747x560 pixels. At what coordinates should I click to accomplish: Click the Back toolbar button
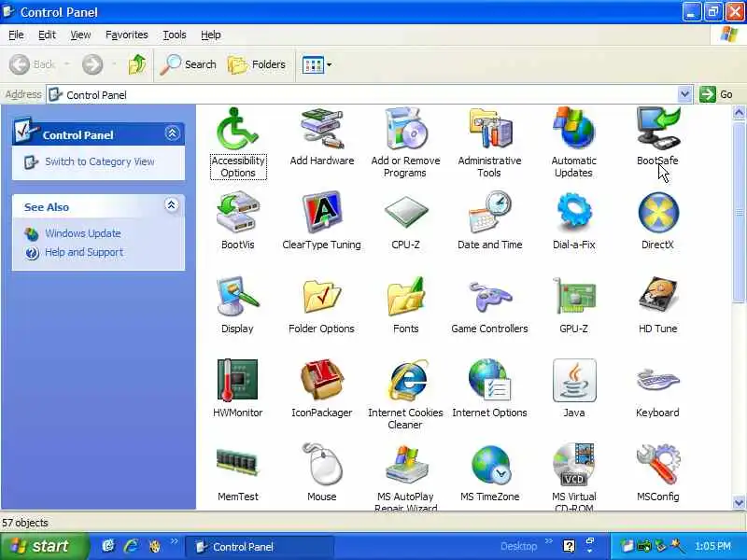pyautogui.click(x=33, y=64)
